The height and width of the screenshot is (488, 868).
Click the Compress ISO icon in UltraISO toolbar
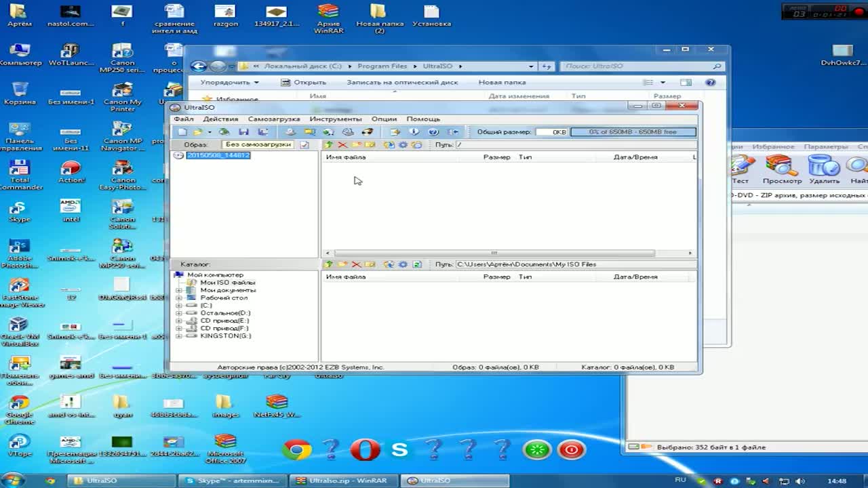tap(309, 132)
